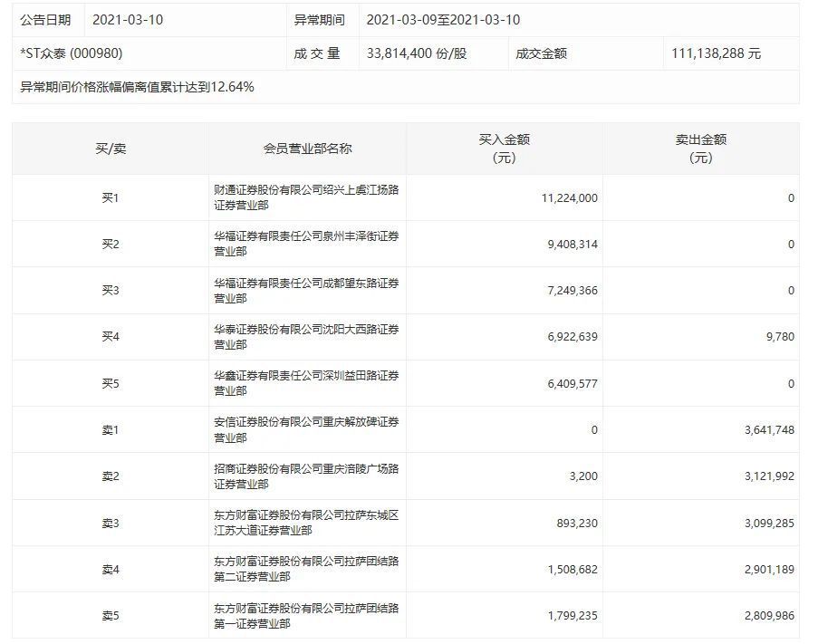The width and height of the screenshot is (818, 644).
Task: Click the 买入金额(元) column header
Action: pyautogui.click(x=505, y=149)
